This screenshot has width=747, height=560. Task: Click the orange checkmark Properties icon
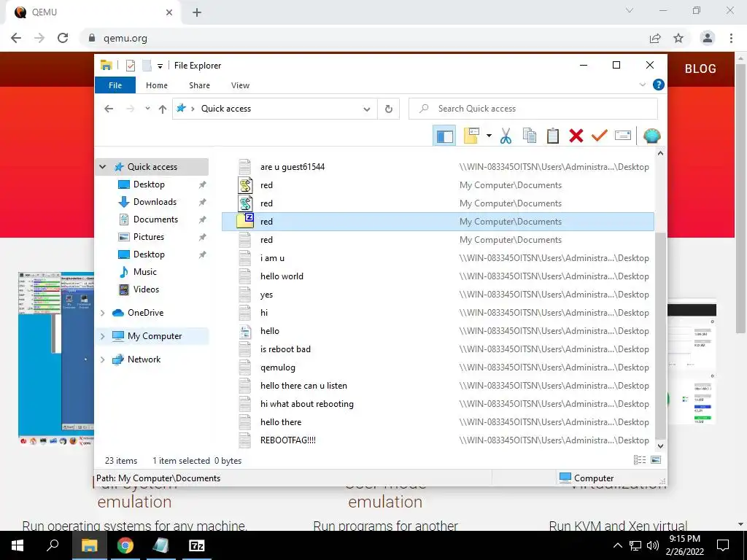coord(600,136)
